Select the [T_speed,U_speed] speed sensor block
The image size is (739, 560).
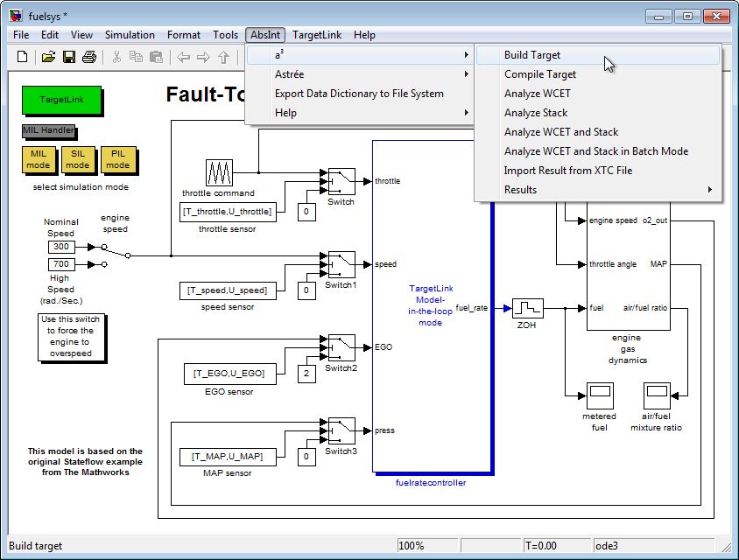(228, 290)
